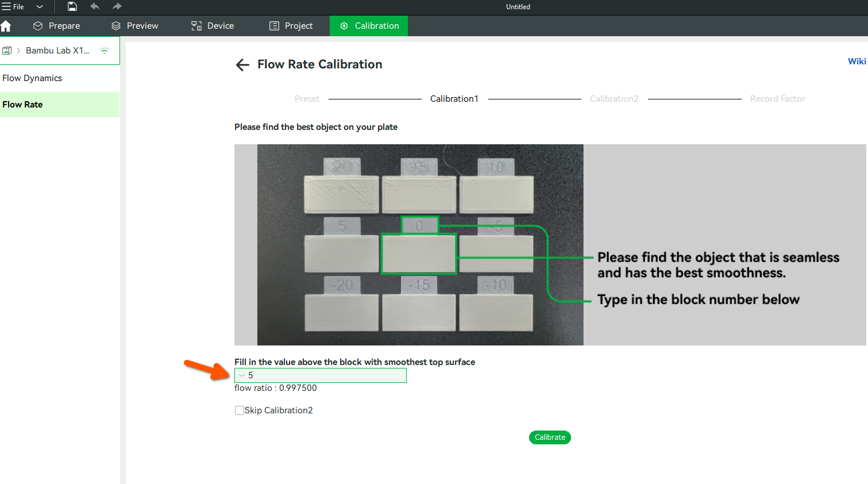Click the Record Factor step label
The image size is (868, 484).
(x=777, y=99)
